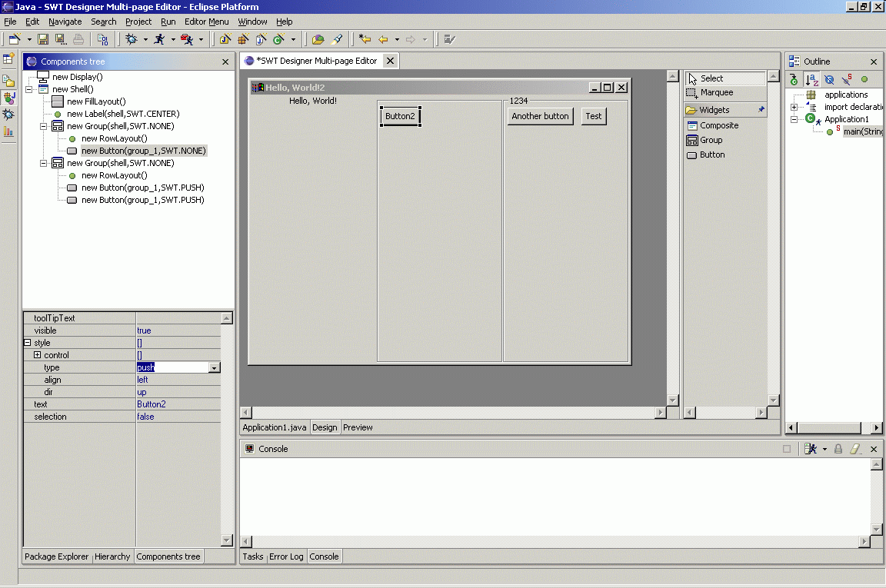Screen dimensions: 886x588
Task: Open the type push combo dropdown
Action: [214, 367]
